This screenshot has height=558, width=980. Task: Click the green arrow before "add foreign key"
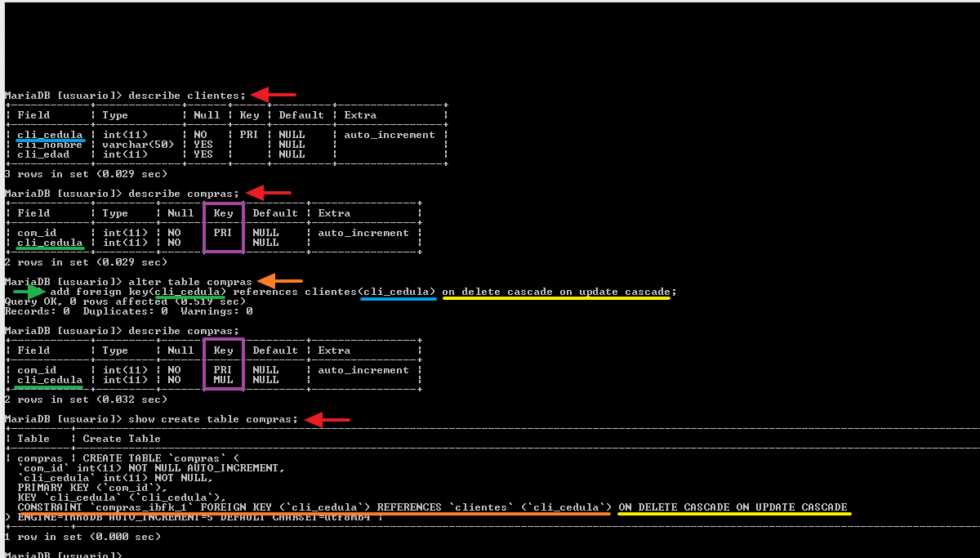[x=30, y=291]
